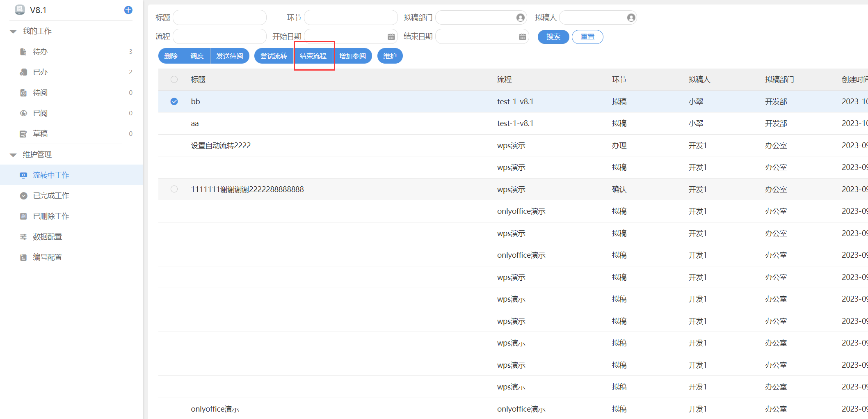Toggle the select-all checkbox in table header
Image resolution: width=868 pixels, height=419 pixels.
(174, 80)
